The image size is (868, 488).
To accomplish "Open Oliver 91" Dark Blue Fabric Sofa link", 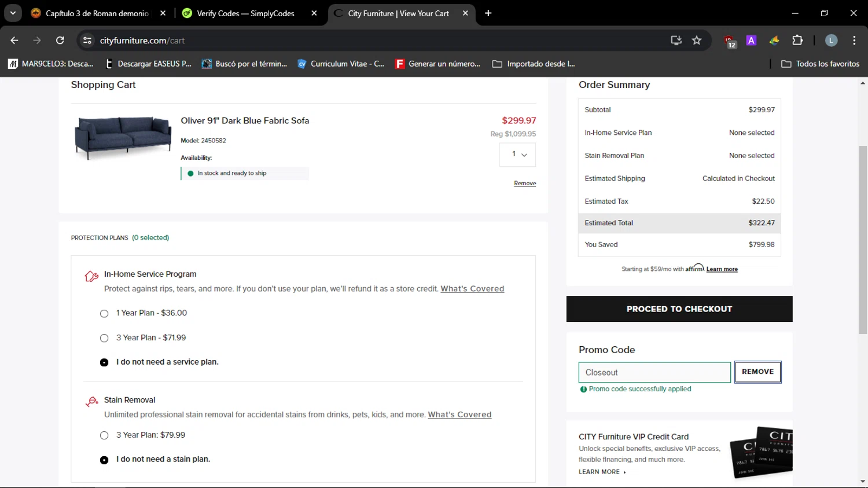I will (x=245, y=120).
